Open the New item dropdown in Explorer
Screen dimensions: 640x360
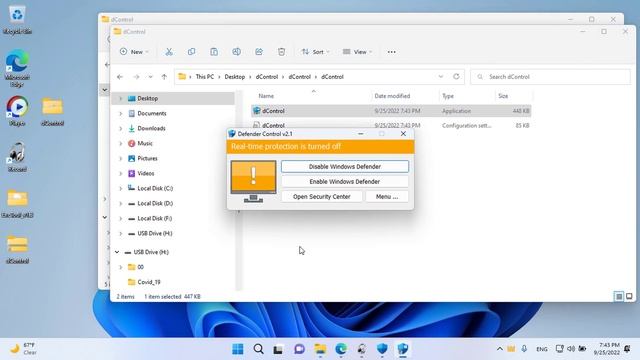pos(134,52)
